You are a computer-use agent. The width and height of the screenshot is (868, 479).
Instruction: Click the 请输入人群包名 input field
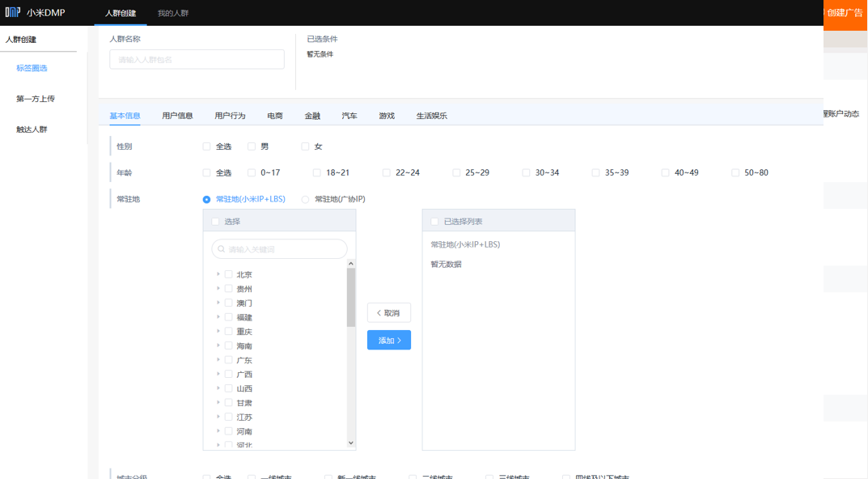point(196,59)
